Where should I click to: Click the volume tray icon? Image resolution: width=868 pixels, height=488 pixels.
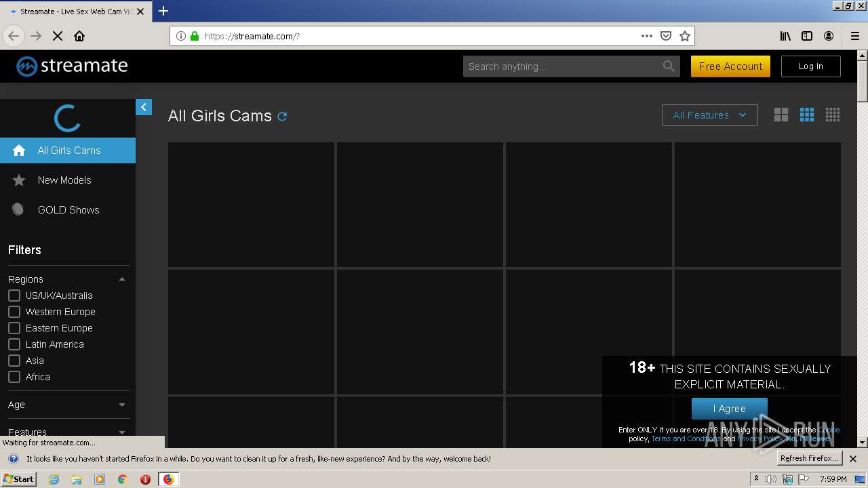coord(771,479)
